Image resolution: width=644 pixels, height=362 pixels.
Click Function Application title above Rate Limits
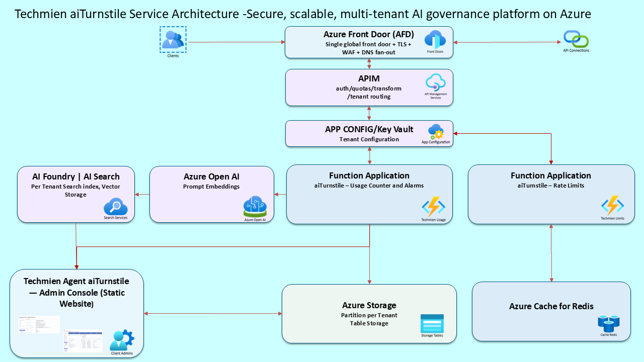tap(551, 175)
